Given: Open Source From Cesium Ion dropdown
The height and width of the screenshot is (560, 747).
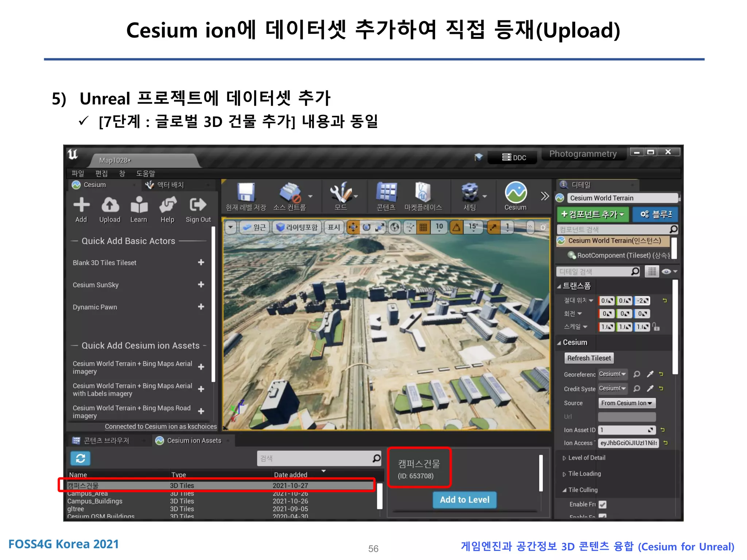Looking at the screenshot, I should click(627, 403).
